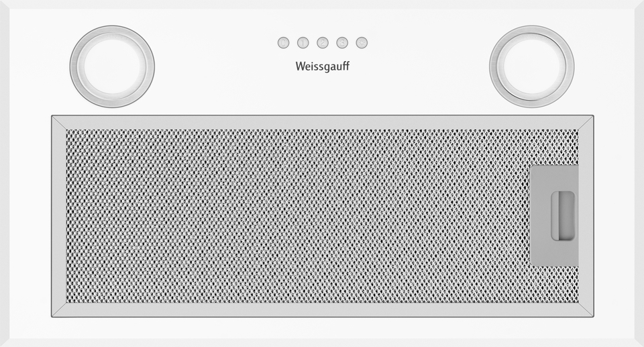Click the filter latch handle slot
Image resolution: width=644 pixels, height=347 pixels.
click(x=563, y=216)
